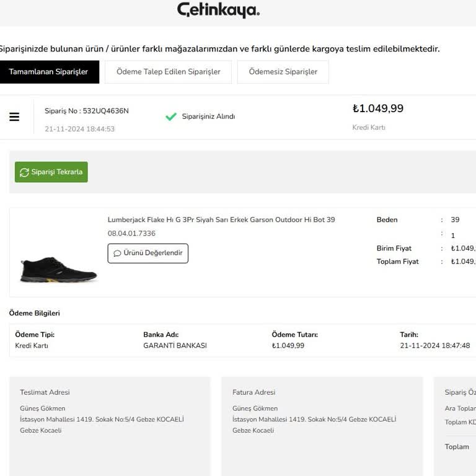
Task: Click the Çetinkaya logo
Action: click(218, 11)
